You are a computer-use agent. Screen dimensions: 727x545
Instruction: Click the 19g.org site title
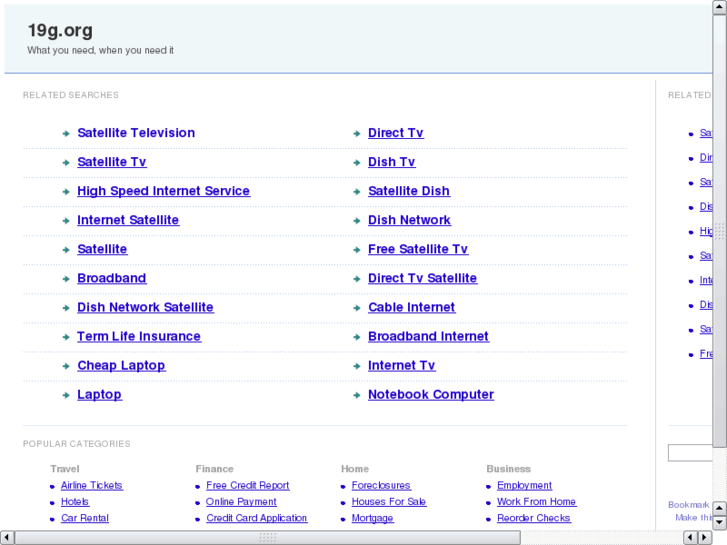click(60, 31)
